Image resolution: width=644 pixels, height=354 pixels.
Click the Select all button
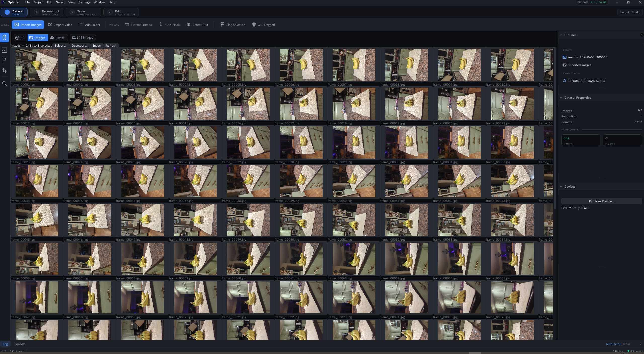click(x=61, y=46)
